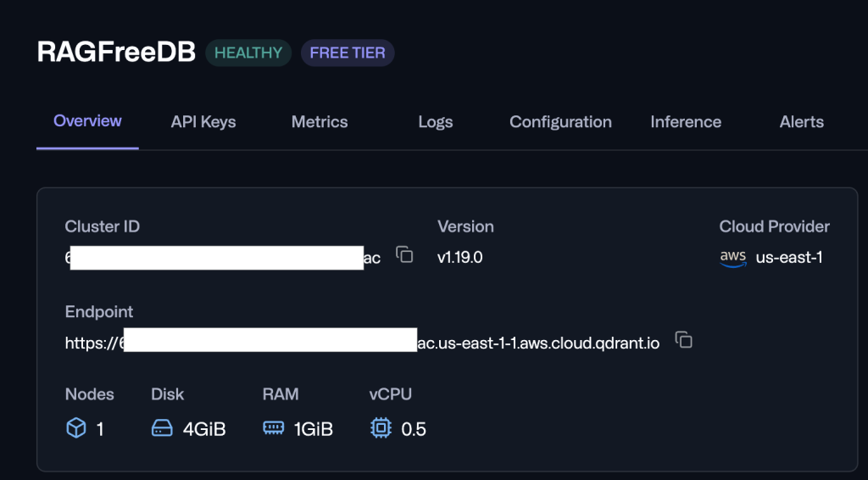The width and height of the screenshot is (868, 480).
Task: Click the Nodes cube icon
Action: [76, 428]
